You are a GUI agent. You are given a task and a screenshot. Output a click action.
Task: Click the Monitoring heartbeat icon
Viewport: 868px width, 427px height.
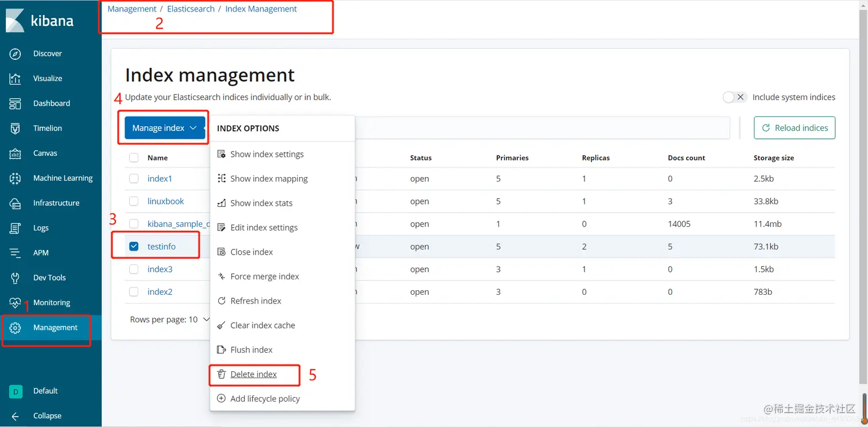(x=15, y=303)
